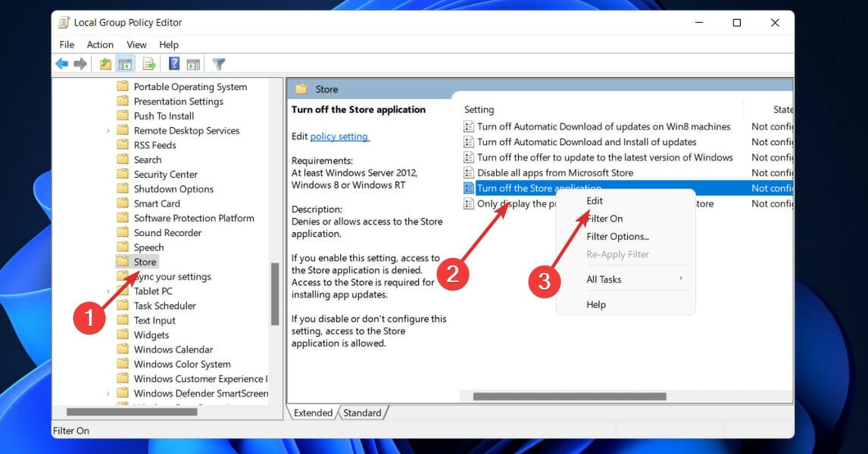The image size is (868, 454).
Task: Click the Back arrow toolbar icon
Action: (x=61, y=64)
